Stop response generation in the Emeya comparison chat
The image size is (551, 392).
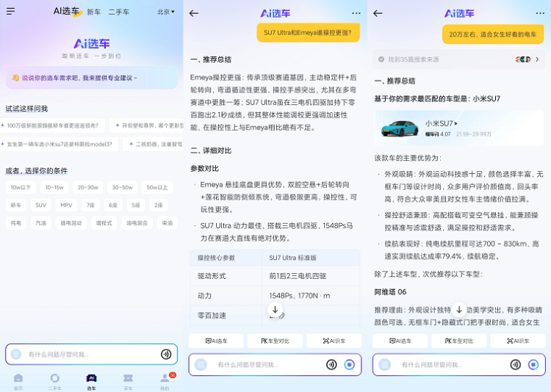tap(349, 365)
